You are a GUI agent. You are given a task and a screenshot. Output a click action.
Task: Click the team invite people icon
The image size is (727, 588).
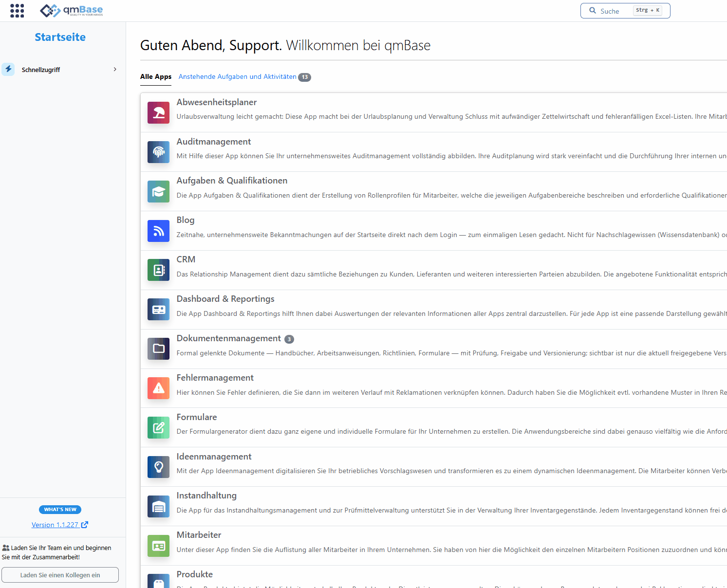coord(6,548)
